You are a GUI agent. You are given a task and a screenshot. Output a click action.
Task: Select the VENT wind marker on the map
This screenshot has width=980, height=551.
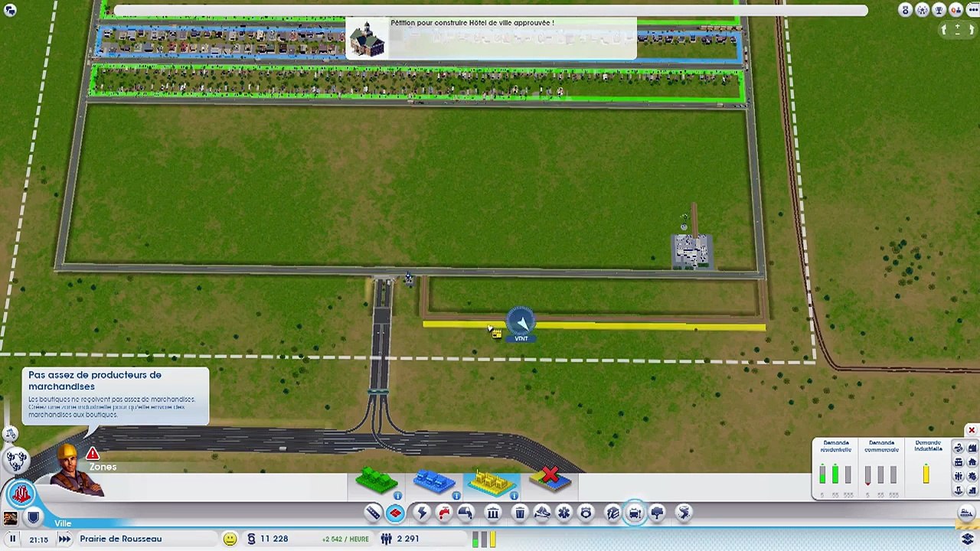(x=521, y=324)
